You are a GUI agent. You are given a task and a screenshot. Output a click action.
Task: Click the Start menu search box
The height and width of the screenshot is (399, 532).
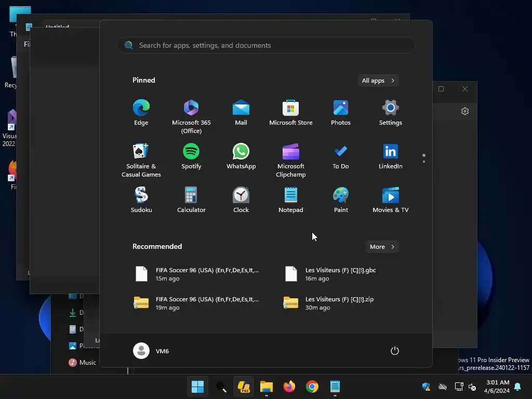[x=266, y=45]
